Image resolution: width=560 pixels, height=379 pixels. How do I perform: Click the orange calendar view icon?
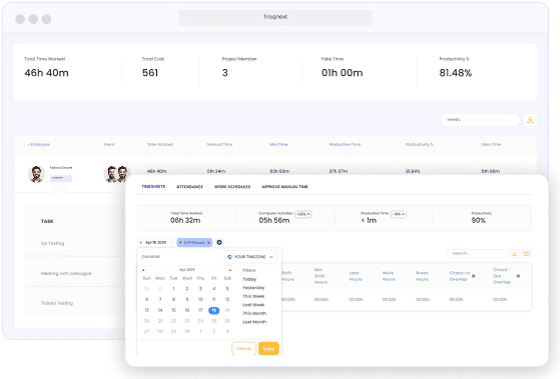[526, 254]
